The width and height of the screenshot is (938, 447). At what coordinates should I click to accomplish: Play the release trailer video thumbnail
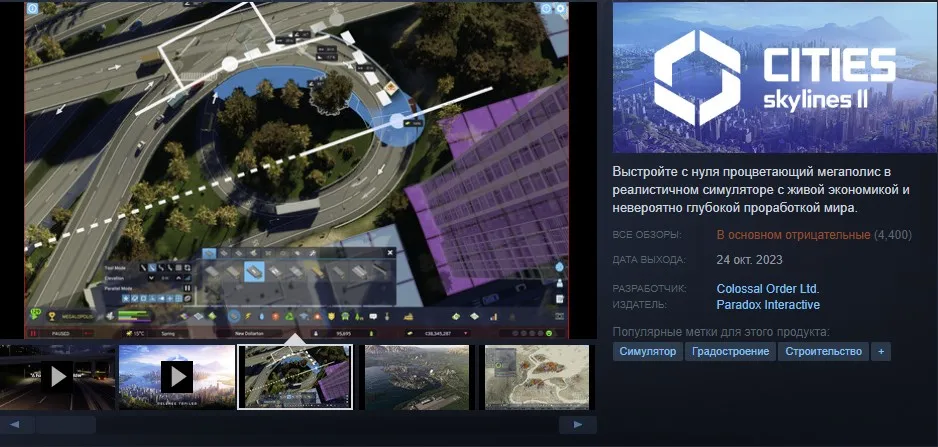pos(177,377)
